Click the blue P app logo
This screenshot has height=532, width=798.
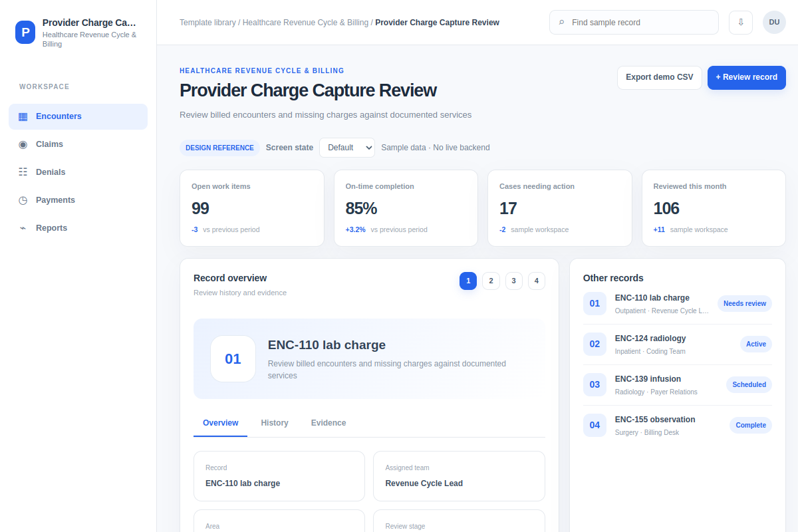coord(25,32)
